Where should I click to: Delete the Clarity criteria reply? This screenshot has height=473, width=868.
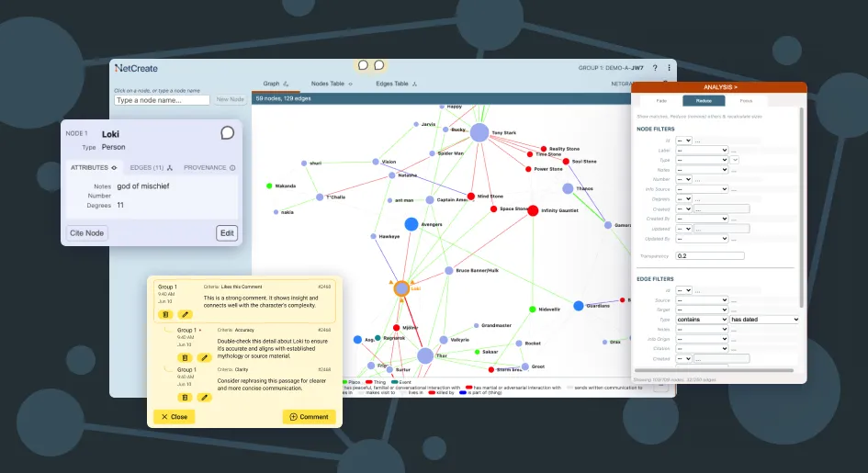(x=185, y=397)
